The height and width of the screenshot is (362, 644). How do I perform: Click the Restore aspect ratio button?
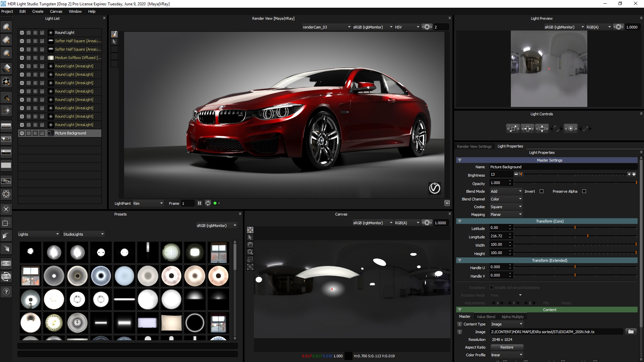coord(506,347)
